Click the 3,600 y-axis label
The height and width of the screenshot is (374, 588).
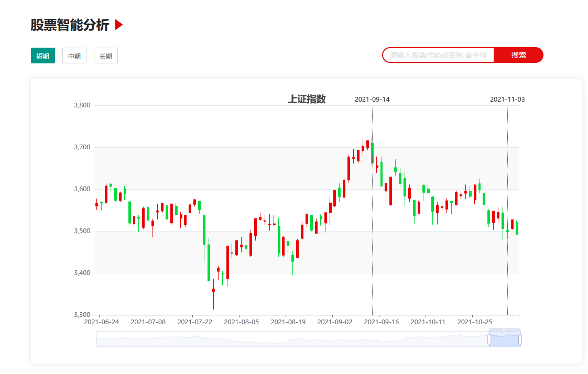point(82,189)
